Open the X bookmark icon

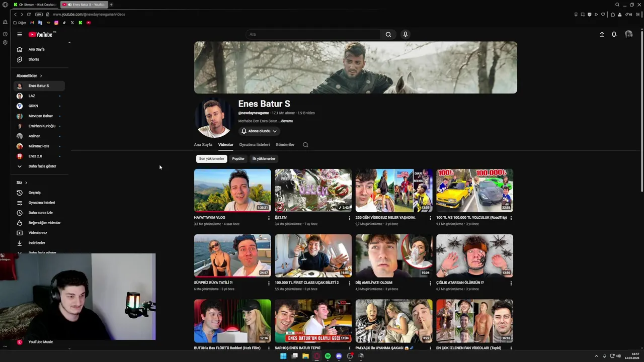(x=72, y=23)
